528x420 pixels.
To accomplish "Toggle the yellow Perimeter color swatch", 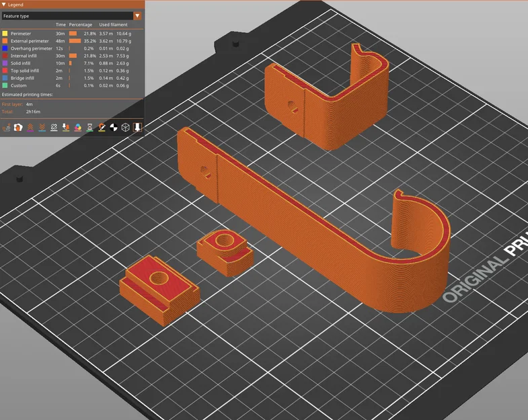I will [5, 34].
